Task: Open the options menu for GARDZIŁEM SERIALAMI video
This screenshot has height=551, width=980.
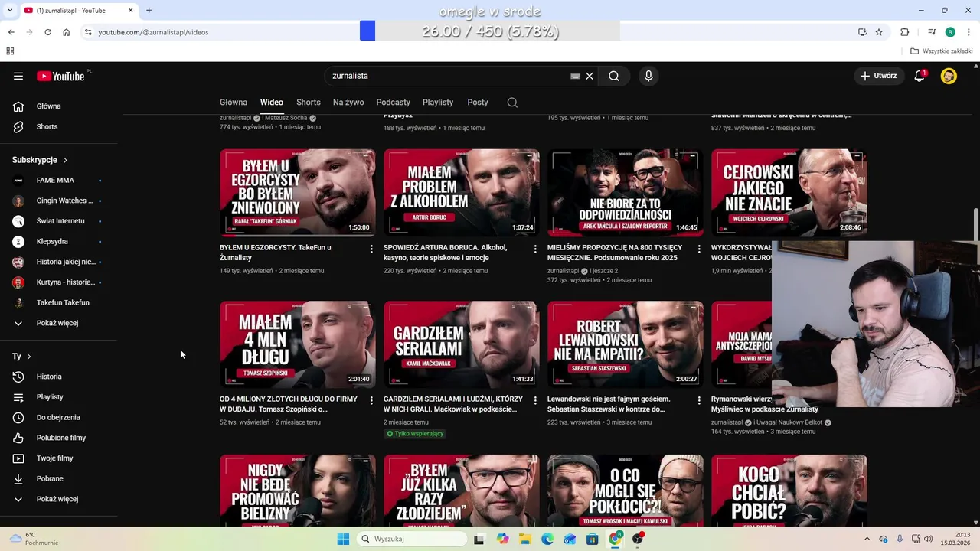Action: 535,400
